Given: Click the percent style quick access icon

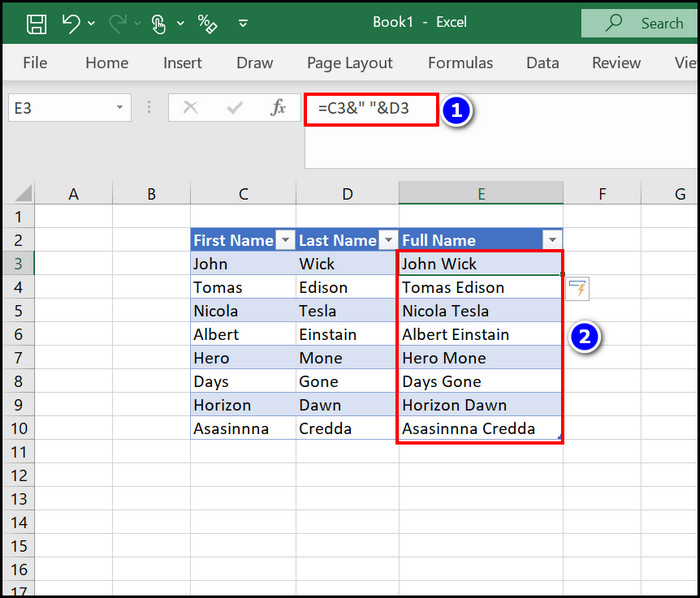Looking at the screenshot, I should pos(208,24).
